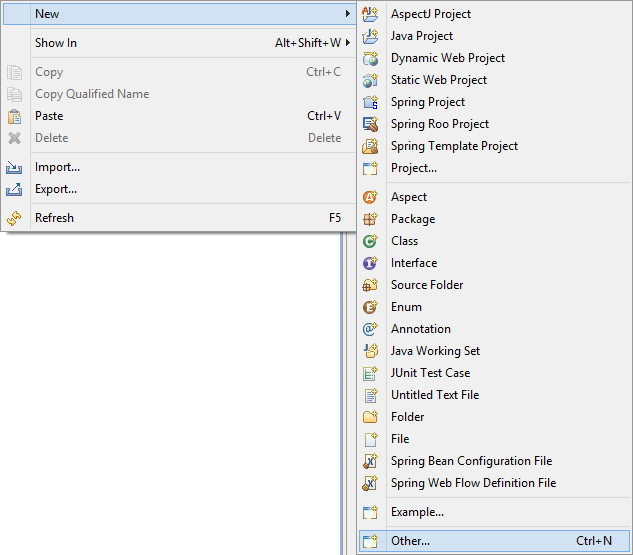Select Untitled Text File entry
The image size is (633, 555).
[494, 395]
